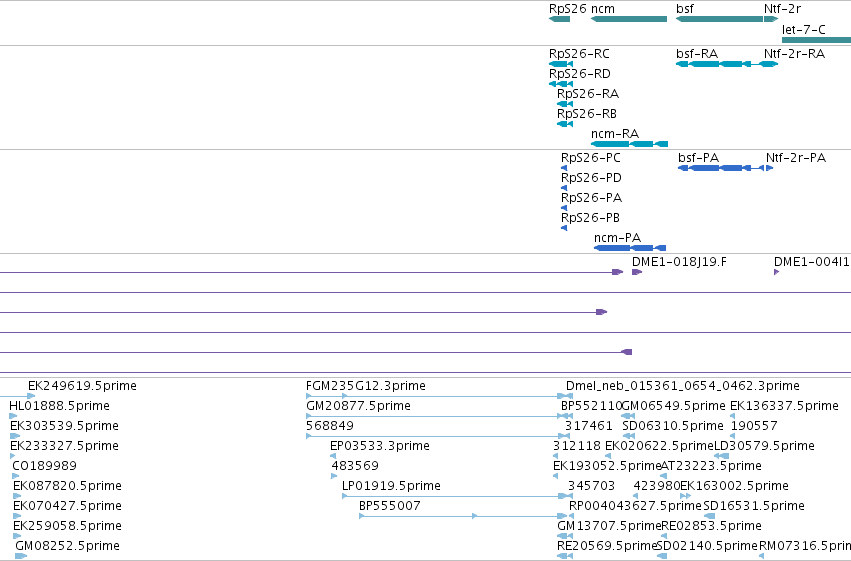
Task: Open the DME1-018J19.F feature label
Action: [679, 262]
